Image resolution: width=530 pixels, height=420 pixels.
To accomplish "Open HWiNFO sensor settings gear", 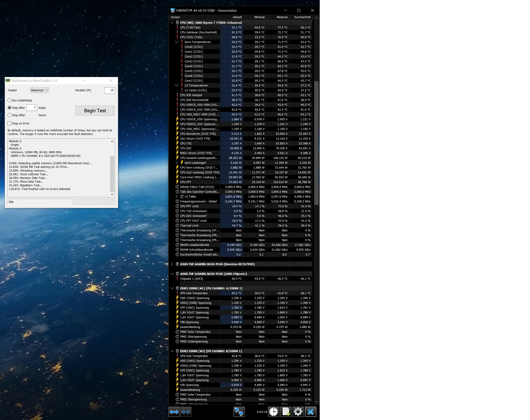I will tap(298, 412).
